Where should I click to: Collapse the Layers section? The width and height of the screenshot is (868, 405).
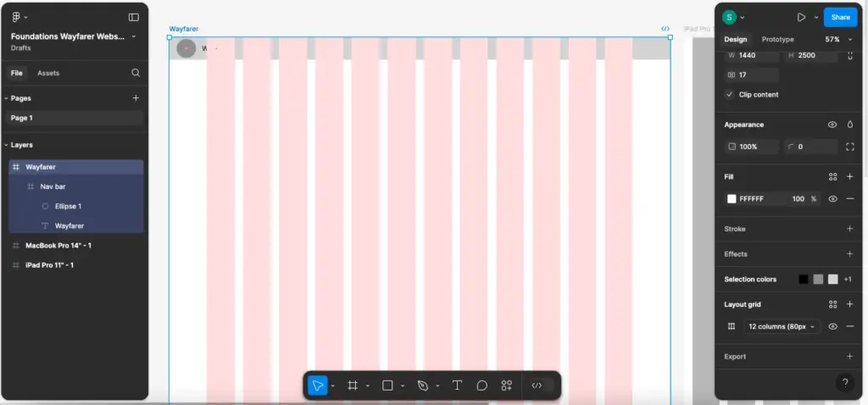coord(6,145)
